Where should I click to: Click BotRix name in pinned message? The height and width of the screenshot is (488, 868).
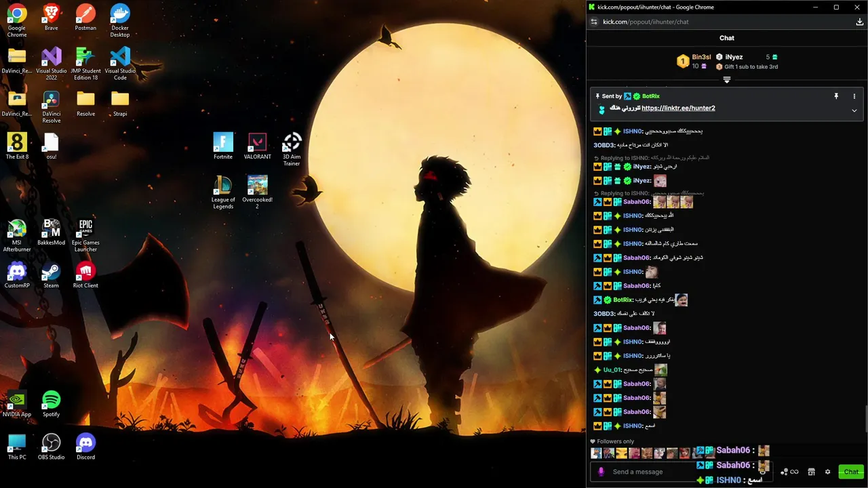pyautogui.click(x=650, y=96)
